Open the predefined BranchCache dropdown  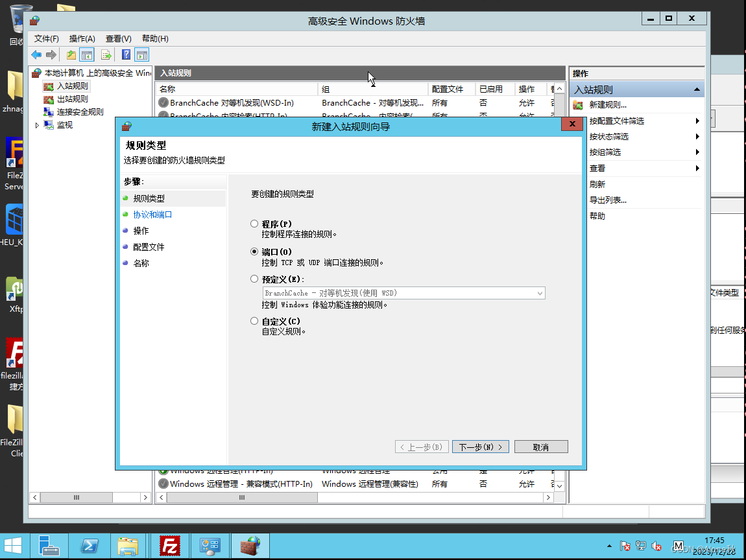tap(404, 293)
